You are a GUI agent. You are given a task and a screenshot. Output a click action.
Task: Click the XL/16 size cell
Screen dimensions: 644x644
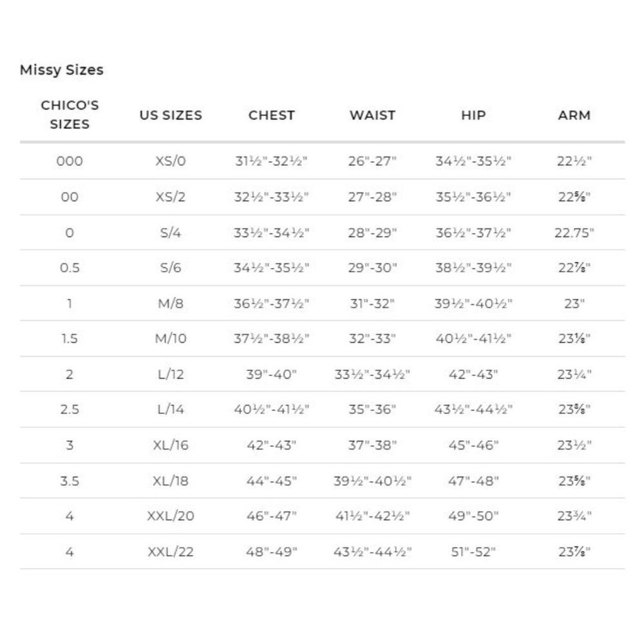coord(171,445)
